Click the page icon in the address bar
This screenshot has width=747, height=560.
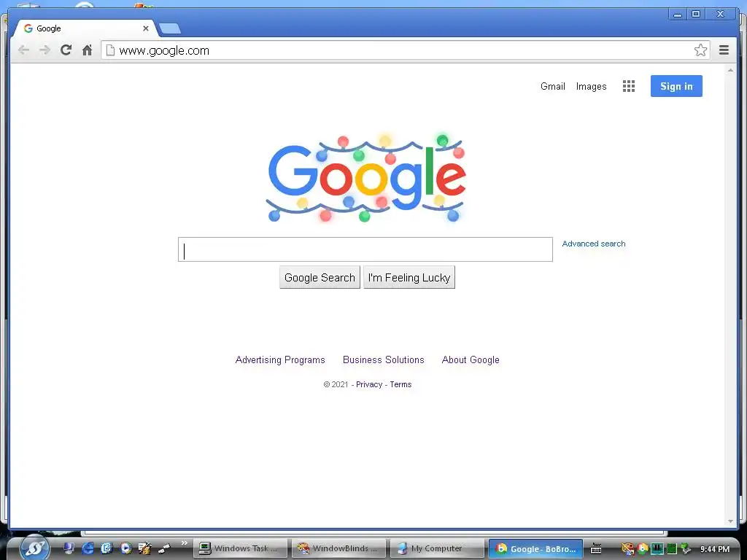click(110, 50)
